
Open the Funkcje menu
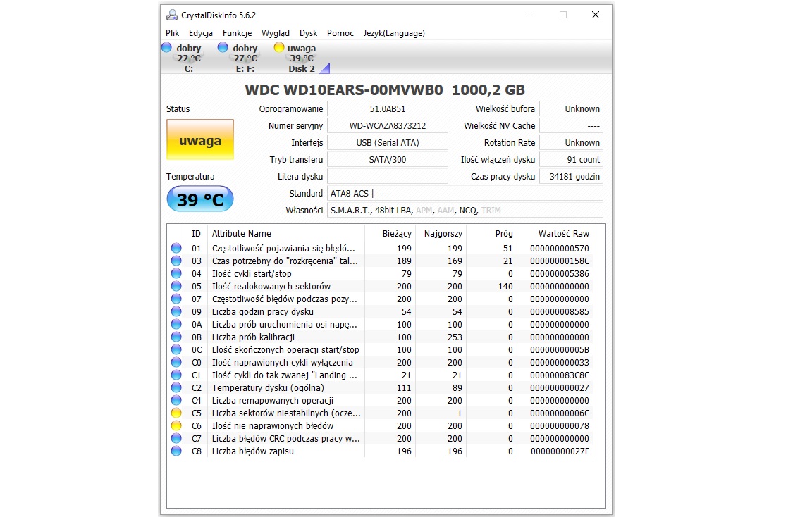click(237, 33)
